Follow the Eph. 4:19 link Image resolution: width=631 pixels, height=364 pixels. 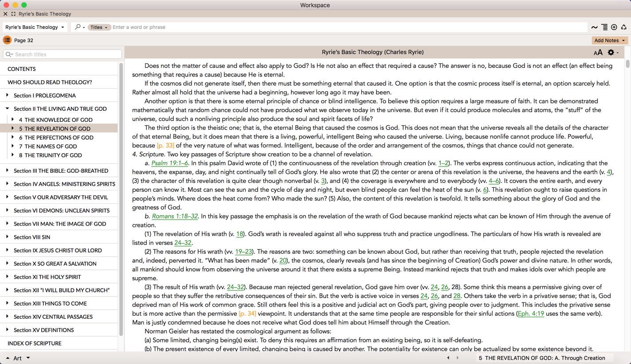pyautogui.click(x=531, y=314)
